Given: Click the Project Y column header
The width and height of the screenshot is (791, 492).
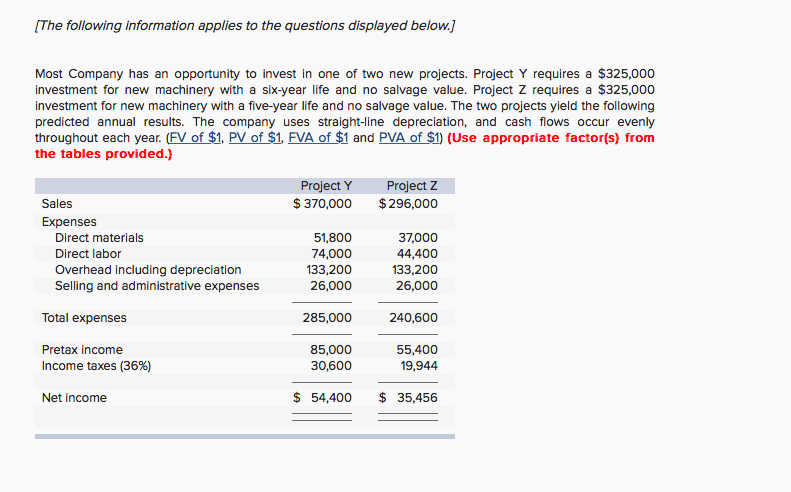Looking at the screenshot, I should tap(326, 186).
